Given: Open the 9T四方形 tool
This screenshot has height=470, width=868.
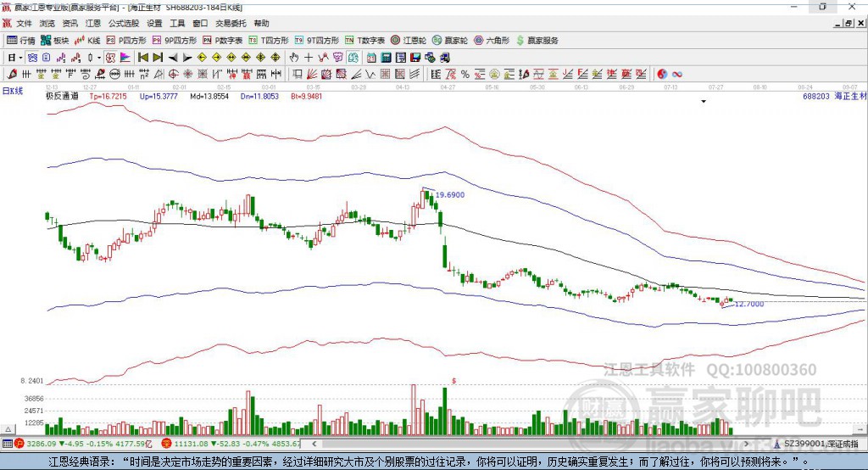Looking at the screenshot, I should (x=317, y=41).
